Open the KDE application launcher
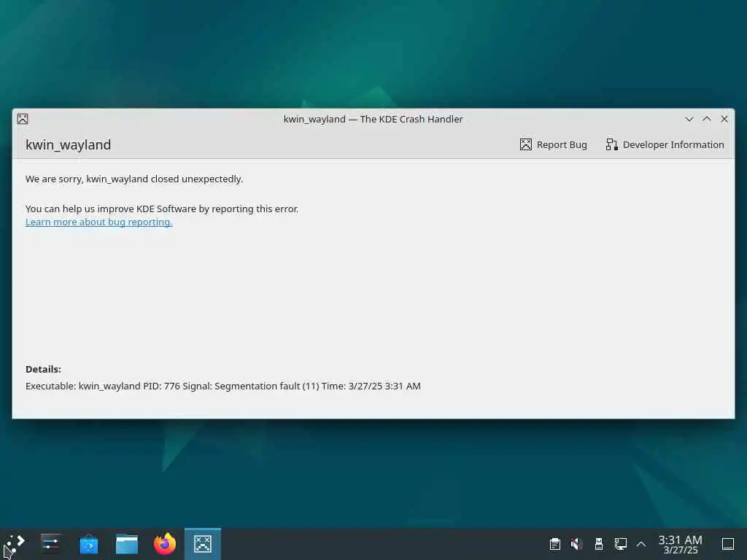Viewport: 747px width, 560px height. (x=15, y=544)
